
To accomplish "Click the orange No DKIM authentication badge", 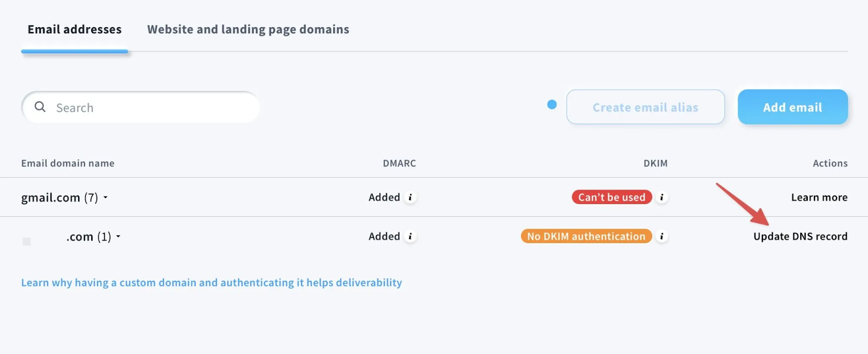I will click(586, 237).
